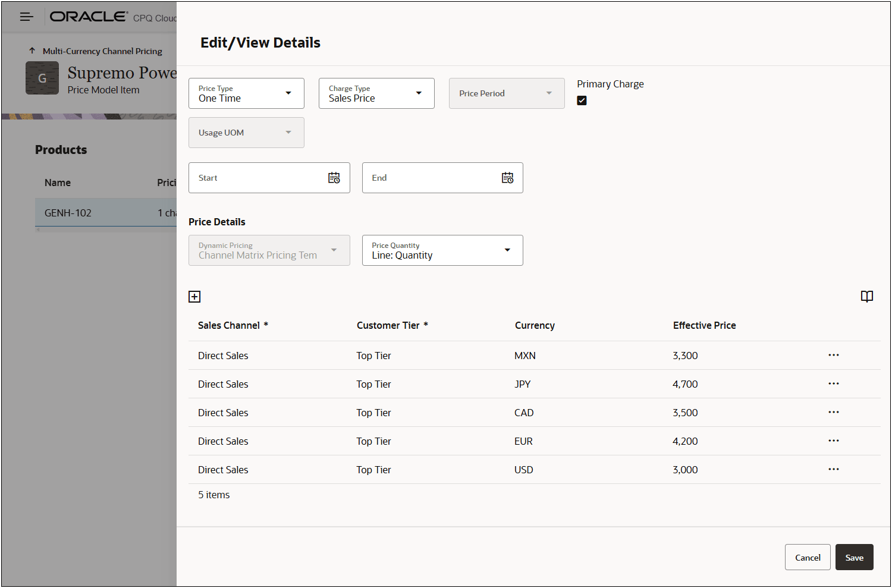
Task: Open the actions menu for the USD row
Action: coord(834,469)
